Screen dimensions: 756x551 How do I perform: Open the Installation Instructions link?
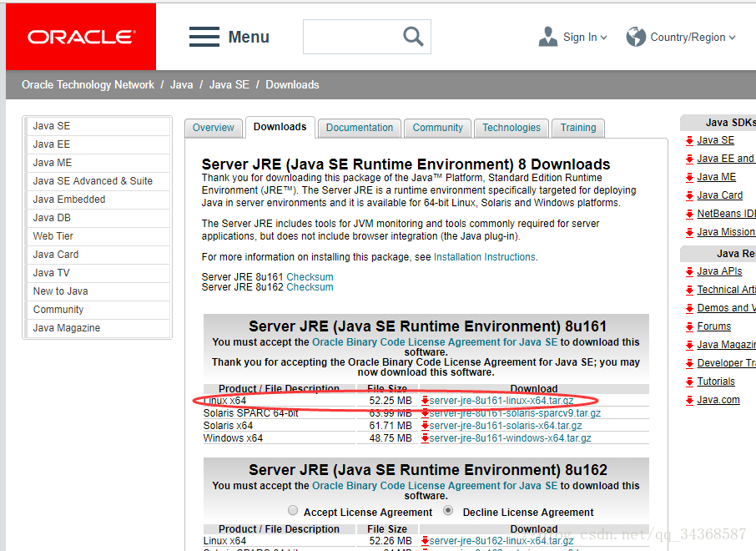(x=485, y=257)
